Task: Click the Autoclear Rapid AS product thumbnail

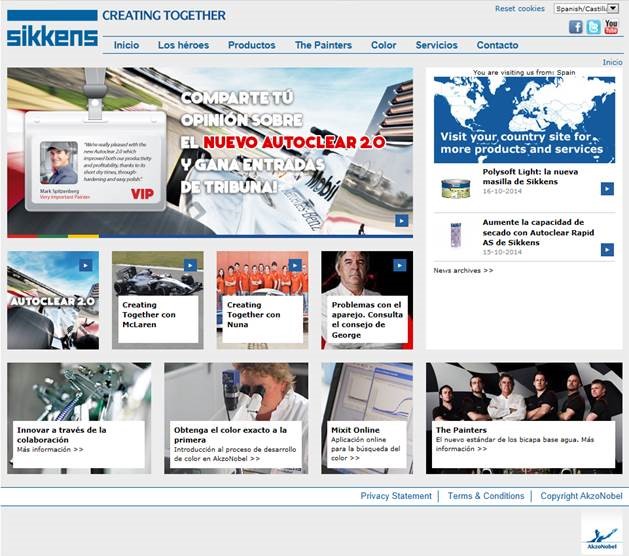Action: pyautogui.click(x=455, y=235)
